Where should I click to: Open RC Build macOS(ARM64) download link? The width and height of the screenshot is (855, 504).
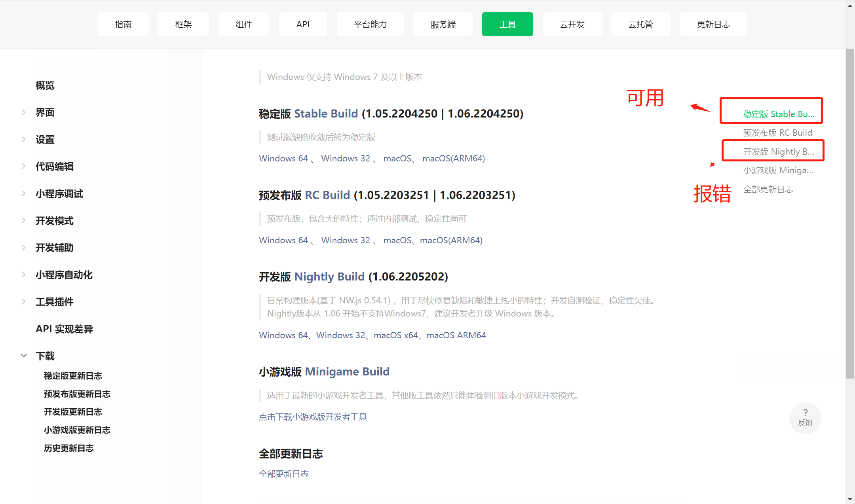(451, 241)
